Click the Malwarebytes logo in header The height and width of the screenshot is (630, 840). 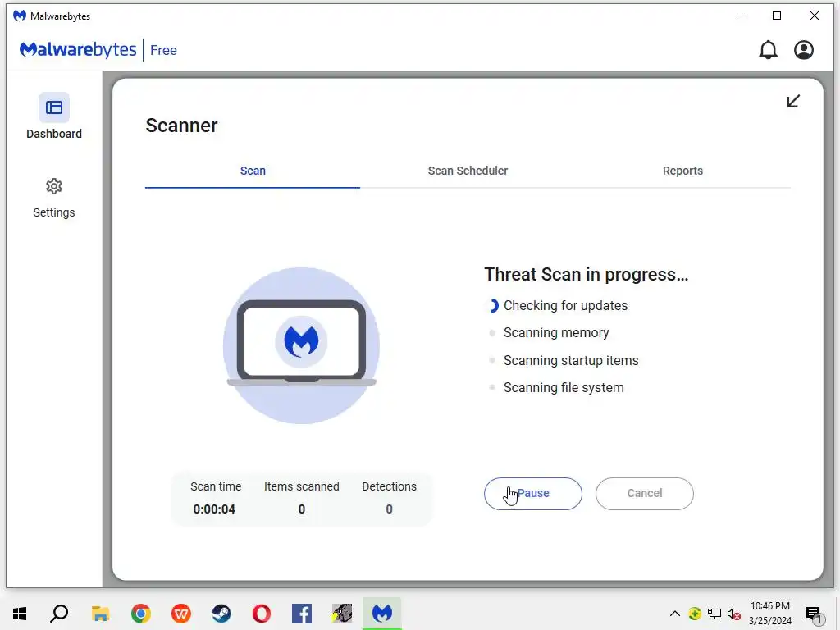tap(78, 50)
